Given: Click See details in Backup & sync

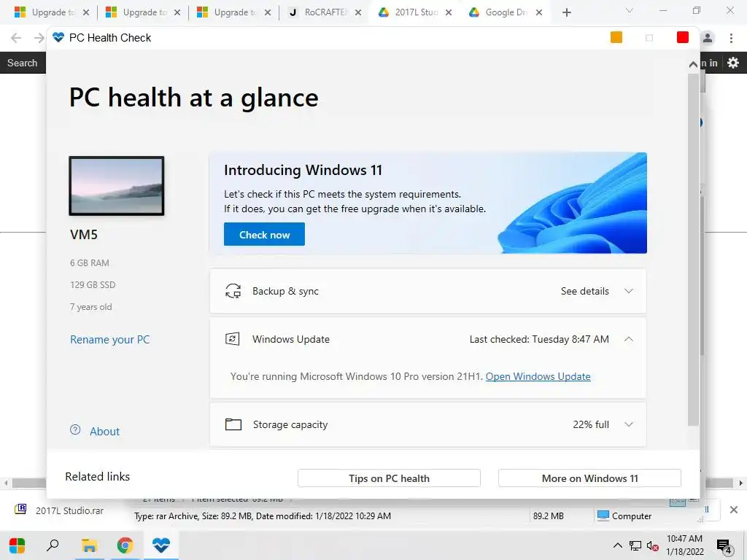Looking at the screenshot, I should click(584, 291).
